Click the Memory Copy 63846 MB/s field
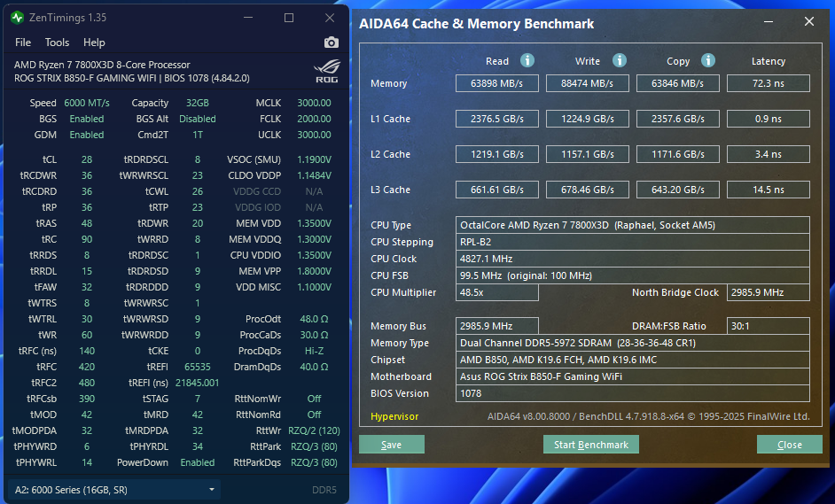This screenshot has height=504, width=835. click(678, 83)
